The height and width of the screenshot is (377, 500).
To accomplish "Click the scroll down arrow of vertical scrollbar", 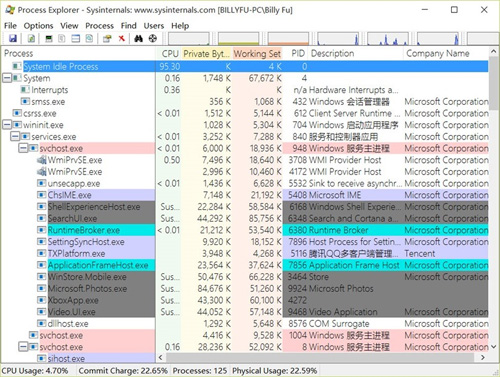I will (493, 347).
